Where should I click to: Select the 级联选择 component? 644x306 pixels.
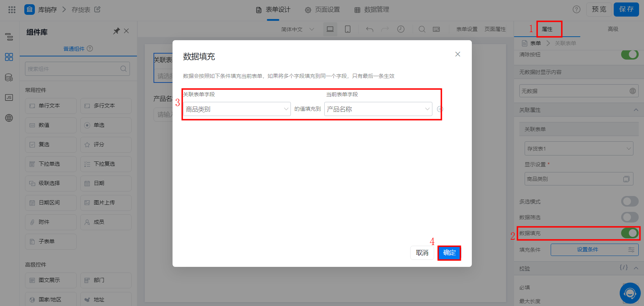coord(51,183)
